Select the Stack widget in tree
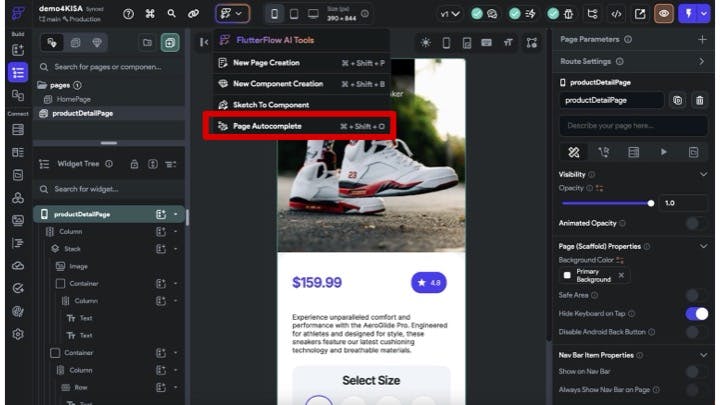 coord(72,249)
